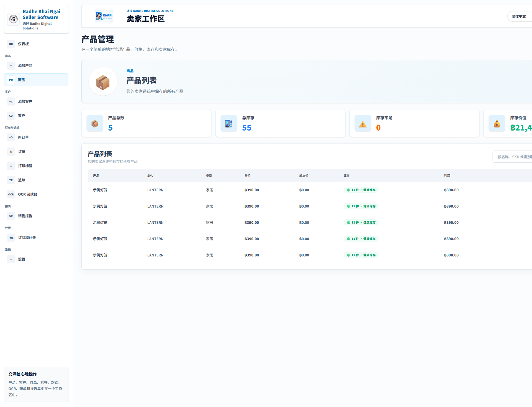
Task: Click the warning icon on 库存不足 card
Action: point(363,123)
